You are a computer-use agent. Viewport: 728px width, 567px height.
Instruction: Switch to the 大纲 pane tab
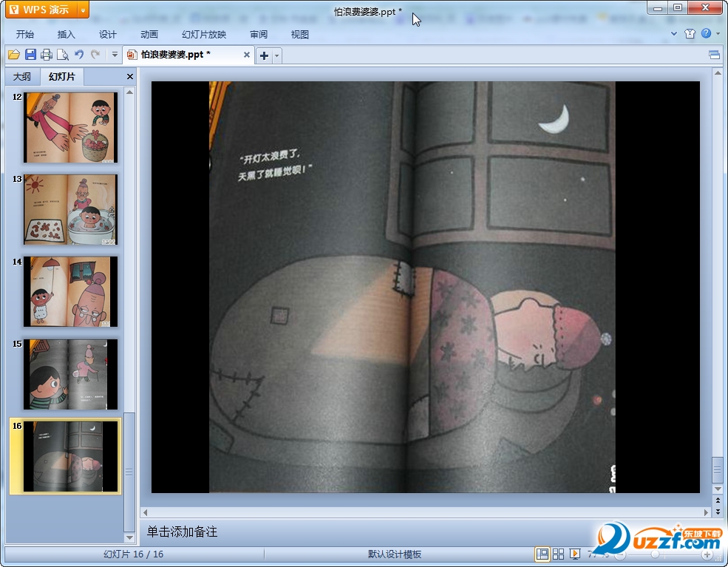(x=22, y=77)
